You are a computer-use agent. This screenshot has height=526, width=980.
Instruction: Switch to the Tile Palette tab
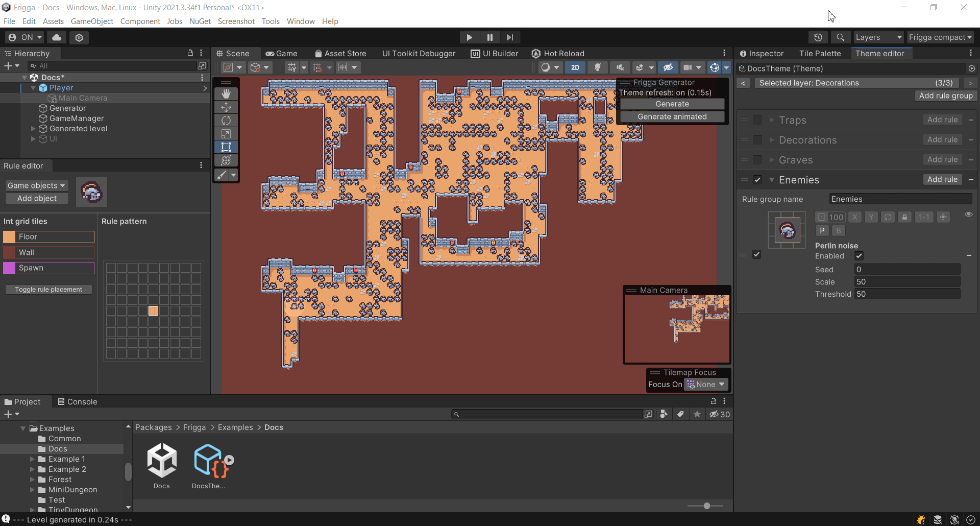click(x=820, y=53)
